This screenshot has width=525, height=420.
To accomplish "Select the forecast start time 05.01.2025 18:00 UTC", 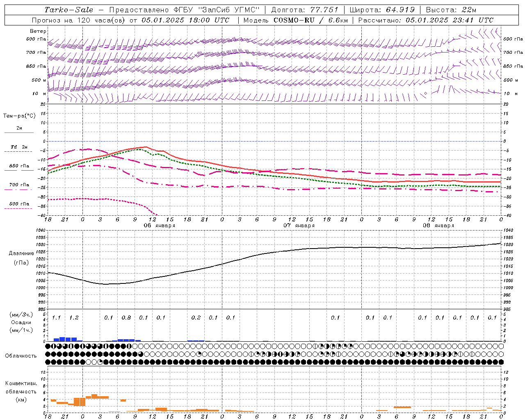I will pos(185,20).
